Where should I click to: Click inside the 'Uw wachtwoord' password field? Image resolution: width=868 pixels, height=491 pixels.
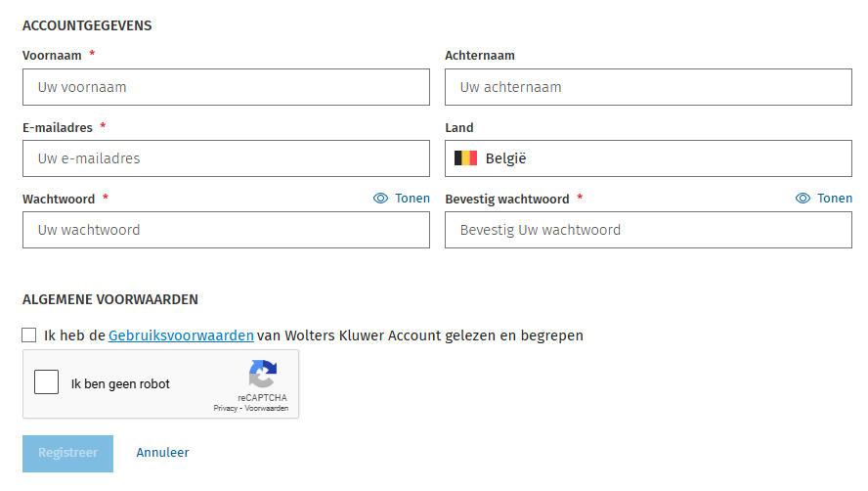pyautogui.click(x=226, y=230)
